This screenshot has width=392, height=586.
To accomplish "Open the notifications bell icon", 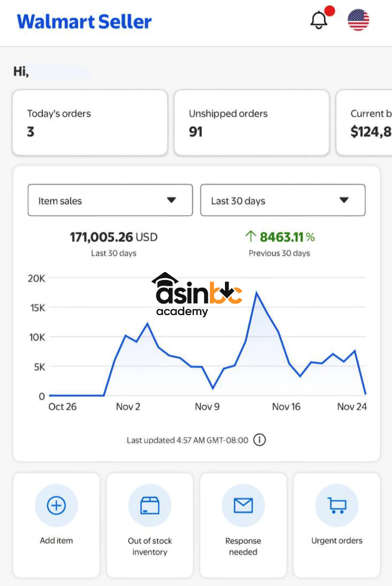I will pyautogui.click(x=319, y=20).
